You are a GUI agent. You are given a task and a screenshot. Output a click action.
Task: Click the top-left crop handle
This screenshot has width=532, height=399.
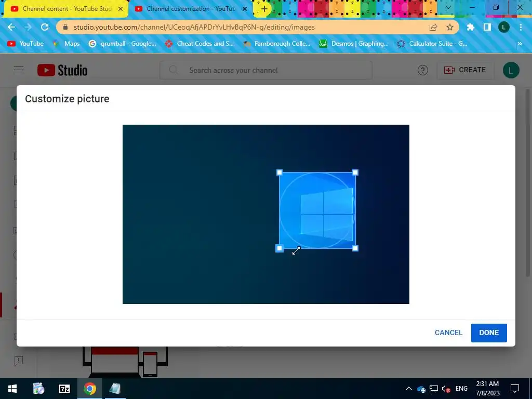[x=279, y=172]
